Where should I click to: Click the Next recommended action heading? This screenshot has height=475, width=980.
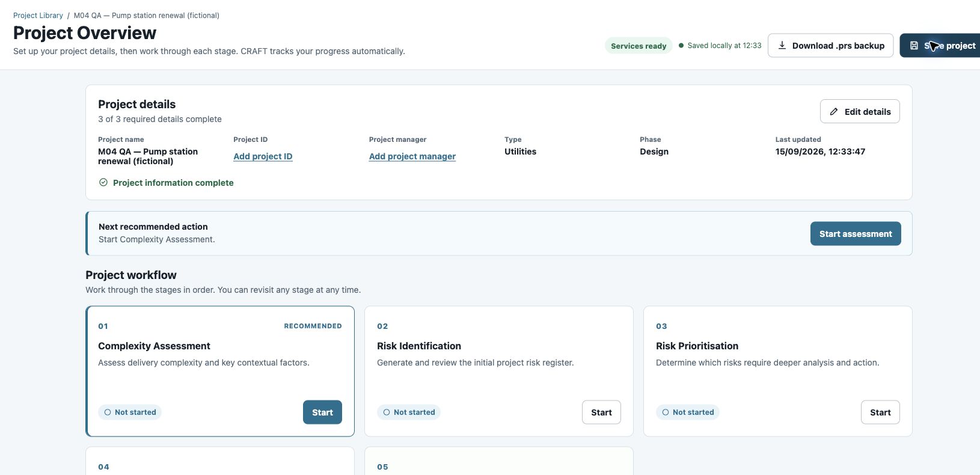[x=153, y=227]
